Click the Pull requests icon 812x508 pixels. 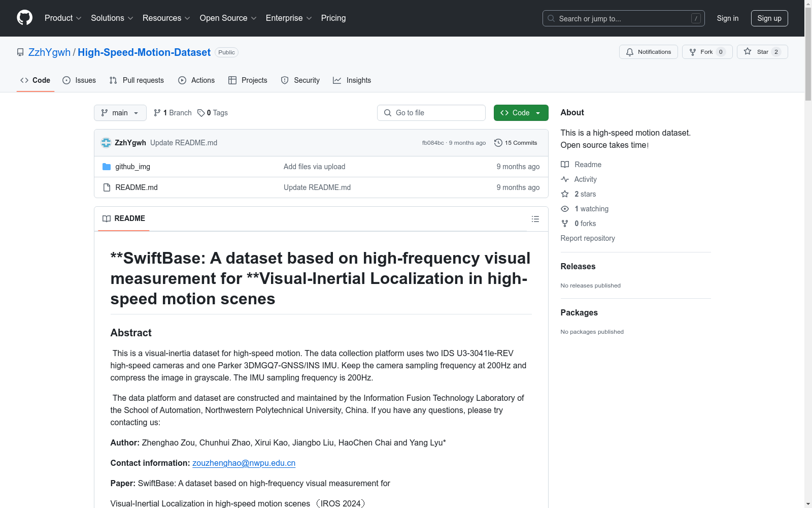click(x=113, y=80)
